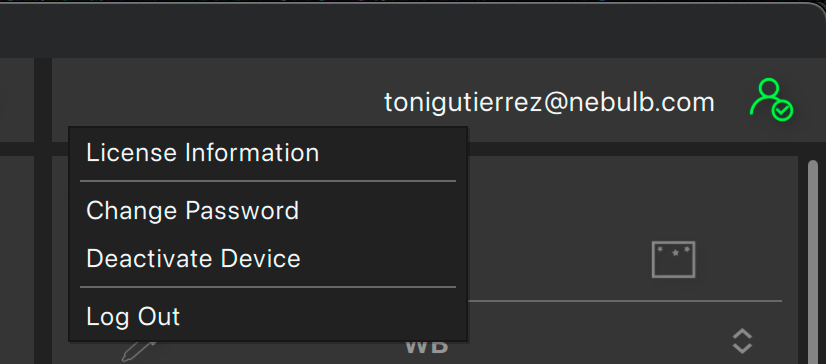Click separator below License Information
The width and height of the screenshot is (826, 364).
268,181
